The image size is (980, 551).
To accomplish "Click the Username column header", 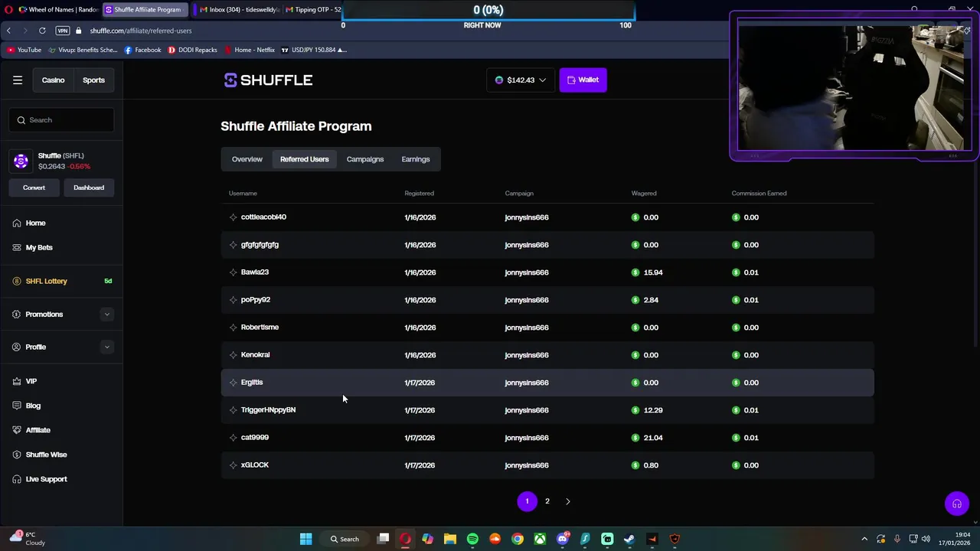I will [x=243, y=194].
